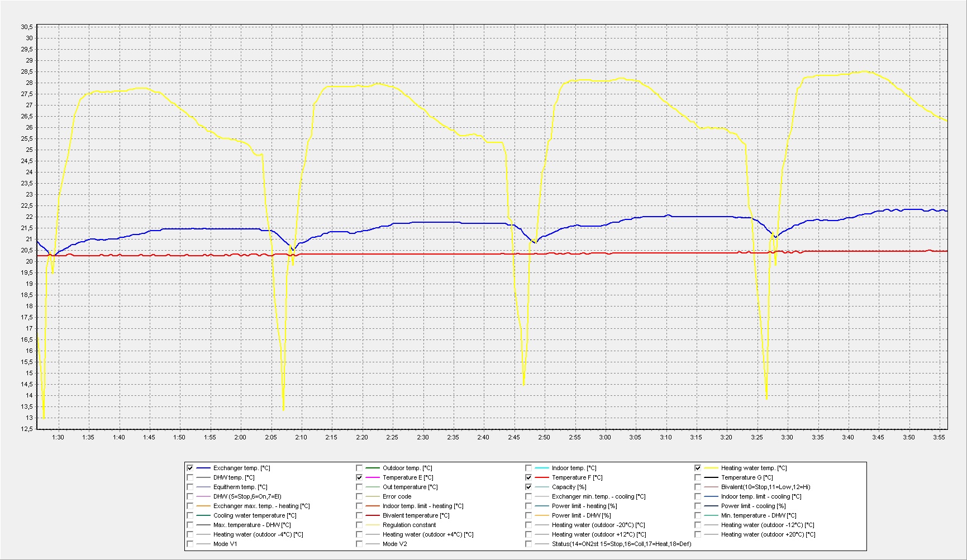The width and height of the screenshot is (967, 560).
Task: Toggle the Regulation constant checkbox
Action: click(x=359, y=525)
